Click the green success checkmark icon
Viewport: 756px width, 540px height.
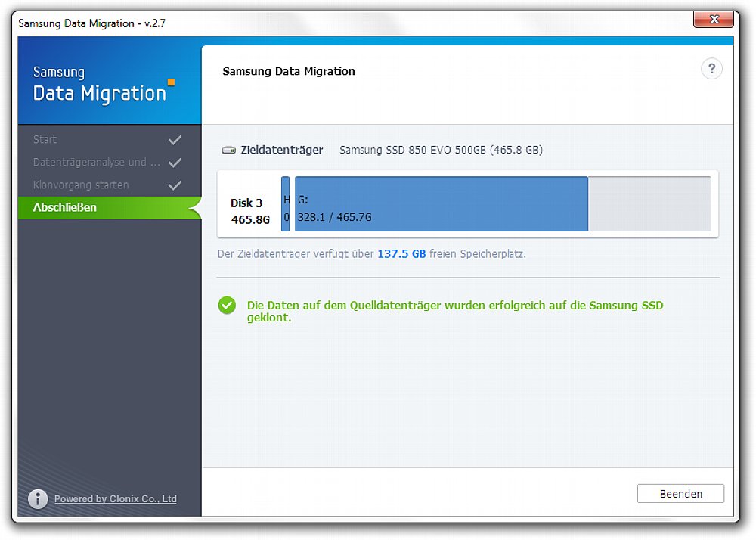tap(227, 305)
